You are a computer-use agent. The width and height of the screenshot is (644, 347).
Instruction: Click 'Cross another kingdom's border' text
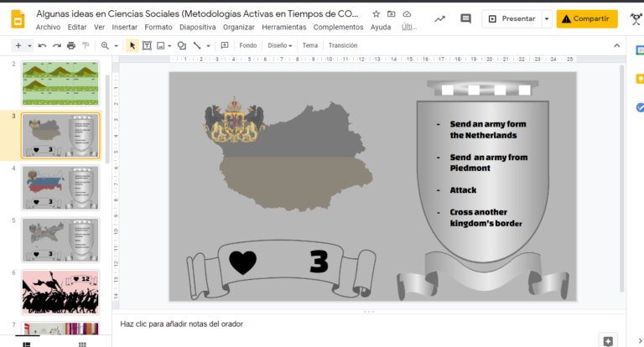pyautogui.click(x=486, y=218)
